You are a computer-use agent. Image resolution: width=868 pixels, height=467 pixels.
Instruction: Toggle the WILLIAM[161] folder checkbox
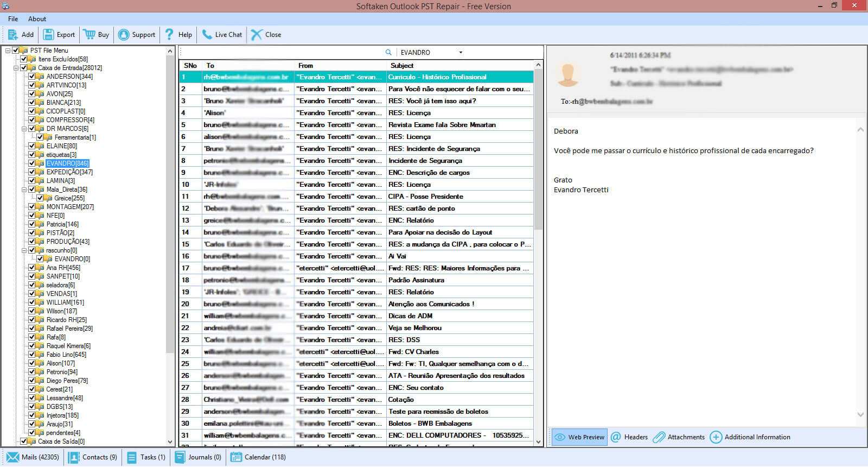(x=31, y=302)
